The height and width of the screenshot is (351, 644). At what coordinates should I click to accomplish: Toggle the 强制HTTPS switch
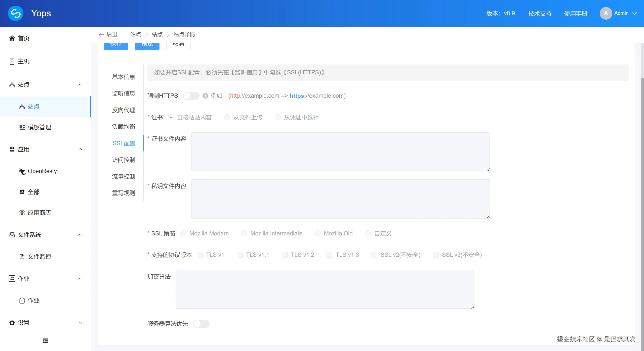(x=191, y=96)
